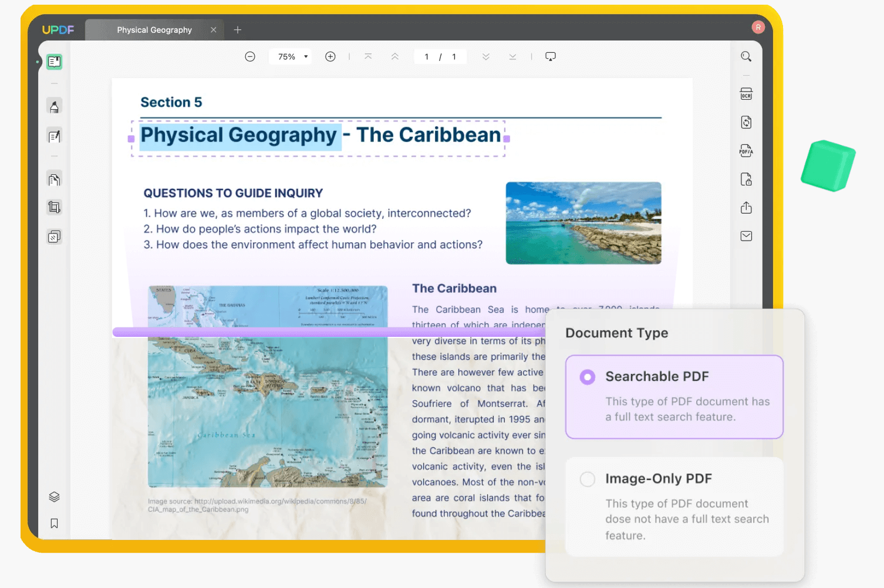Share the document using the share icon
Screen dimensions: 884x588
click(x=746, y=207)
